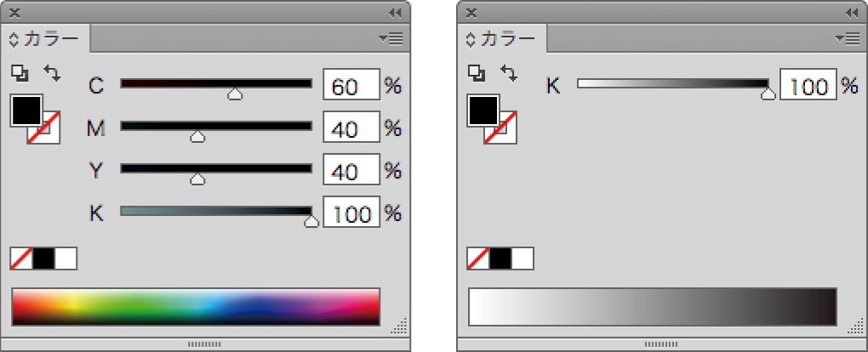This screenshot has height=352, width=868.
Task: Click the Magenta percentage field showing 40
Action: pyautogui.click(x=351, y=129)
